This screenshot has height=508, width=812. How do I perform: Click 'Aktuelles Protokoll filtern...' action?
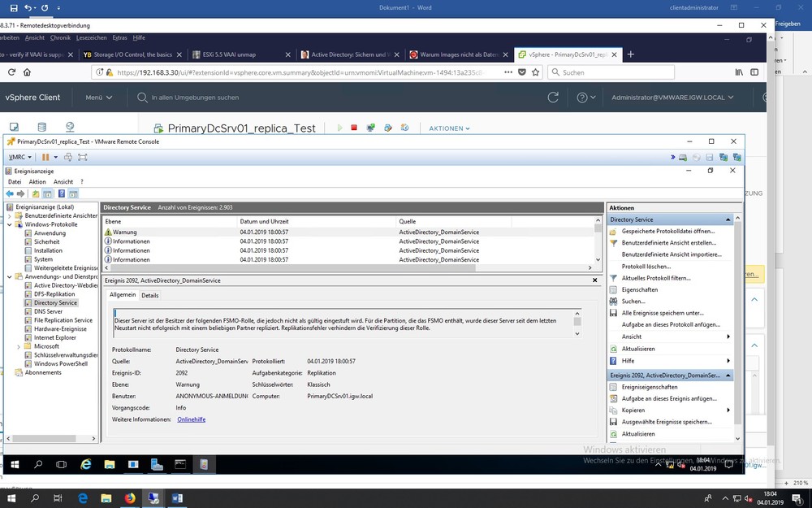tap(657, 278)
